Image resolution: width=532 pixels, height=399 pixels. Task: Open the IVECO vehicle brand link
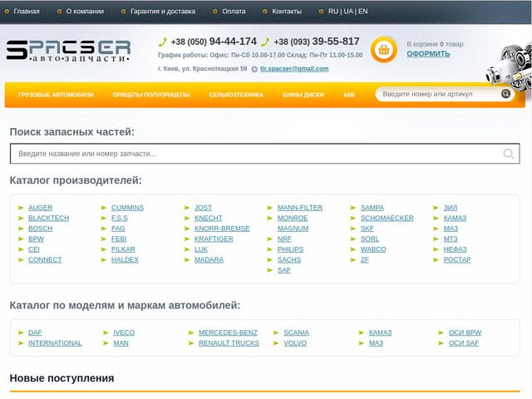(x=124, y=332)
